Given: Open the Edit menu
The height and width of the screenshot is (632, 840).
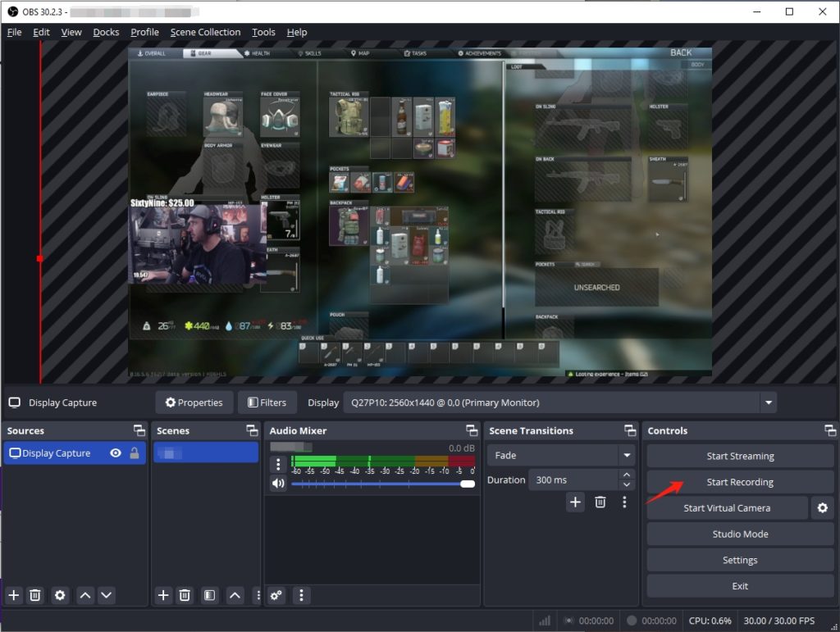Looking at the screenshot, I should click(x=41, y=32).
